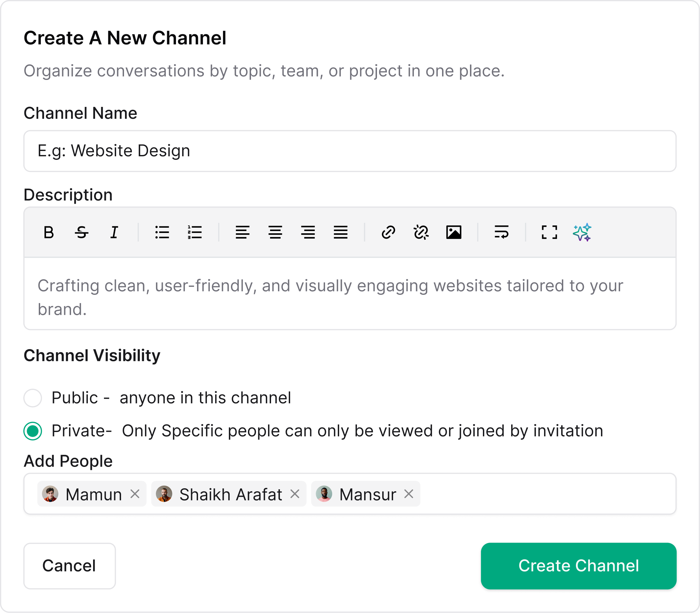Viewport: 700px width, 613px height.
Task: Remove a hyperlink using the unlink icon
Action: [421, 233]
